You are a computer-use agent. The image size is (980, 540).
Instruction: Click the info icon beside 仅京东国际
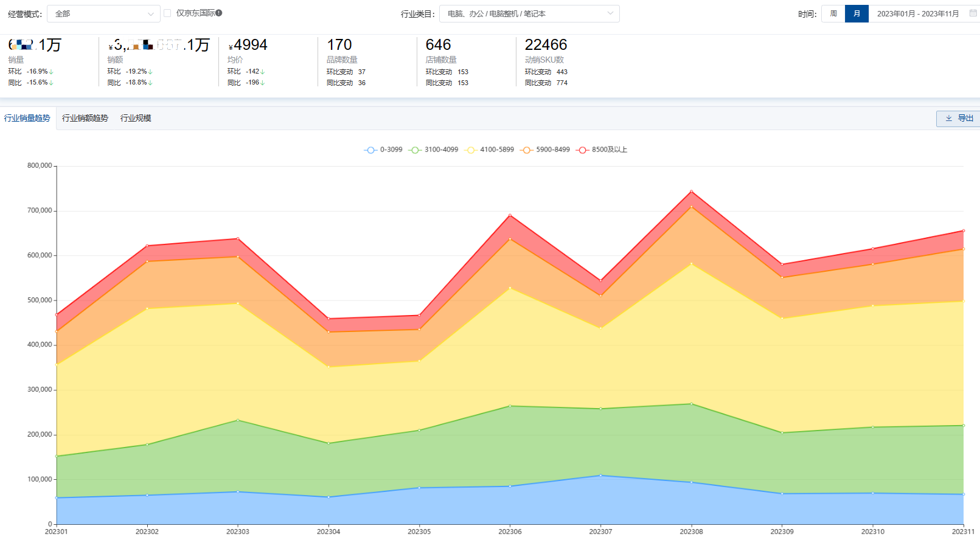pyautogui.click(x=219, y=13)
